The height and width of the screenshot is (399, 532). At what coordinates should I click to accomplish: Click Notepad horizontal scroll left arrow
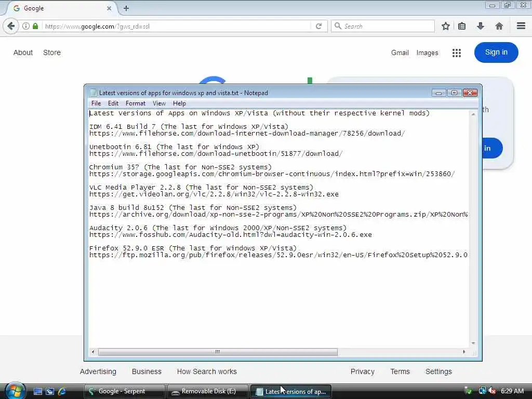point(93,352)
